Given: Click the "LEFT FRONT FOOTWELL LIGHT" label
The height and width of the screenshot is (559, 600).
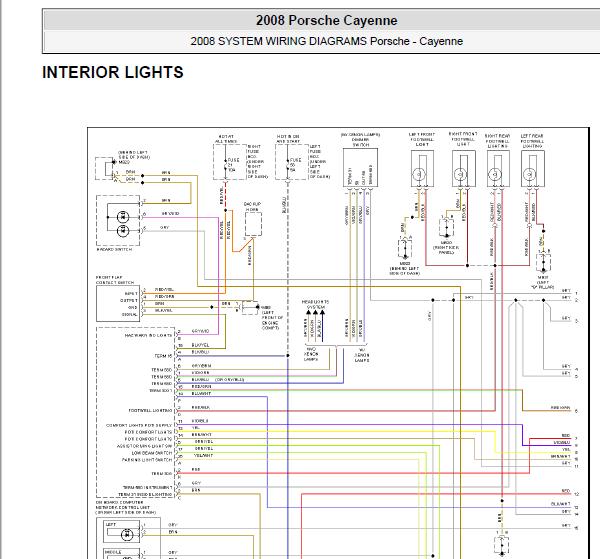Looking at the screenshot, I should [x=422, y=140].
